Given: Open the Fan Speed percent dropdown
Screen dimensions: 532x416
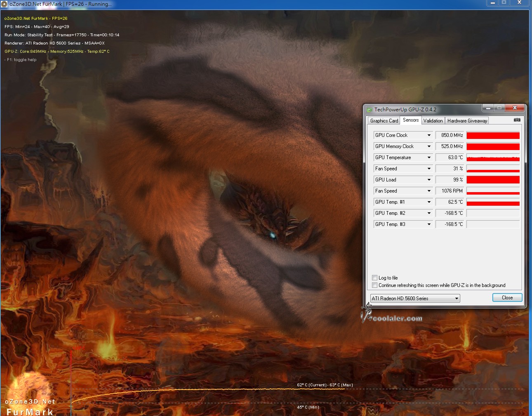Looking at the screenshot, I should click(x=429, y=169).
